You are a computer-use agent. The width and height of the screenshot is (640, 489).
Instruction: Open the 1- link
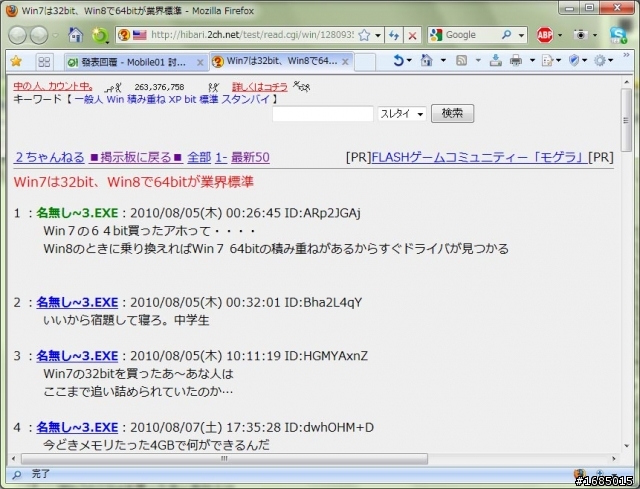pos(221,157)
